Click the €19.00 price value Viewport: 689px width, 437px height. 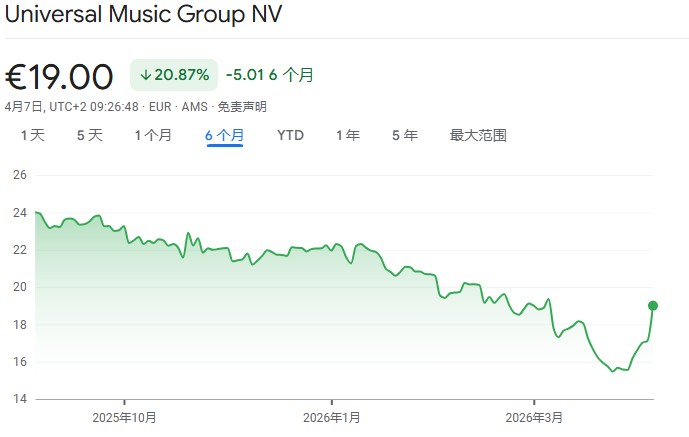[x=60, y=76]
